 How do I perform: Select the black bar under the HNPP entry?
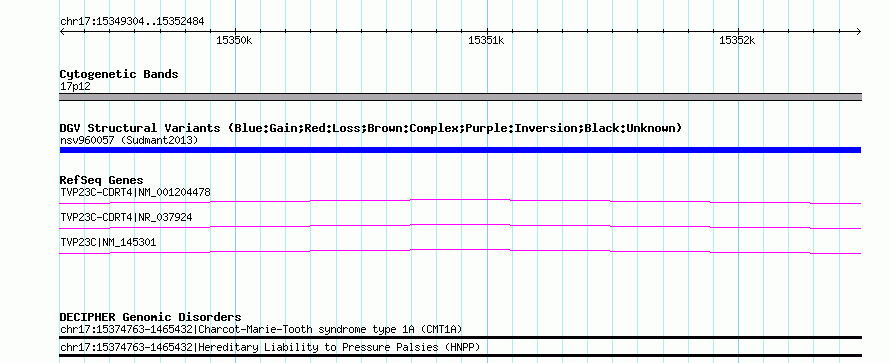coord(460,355)
